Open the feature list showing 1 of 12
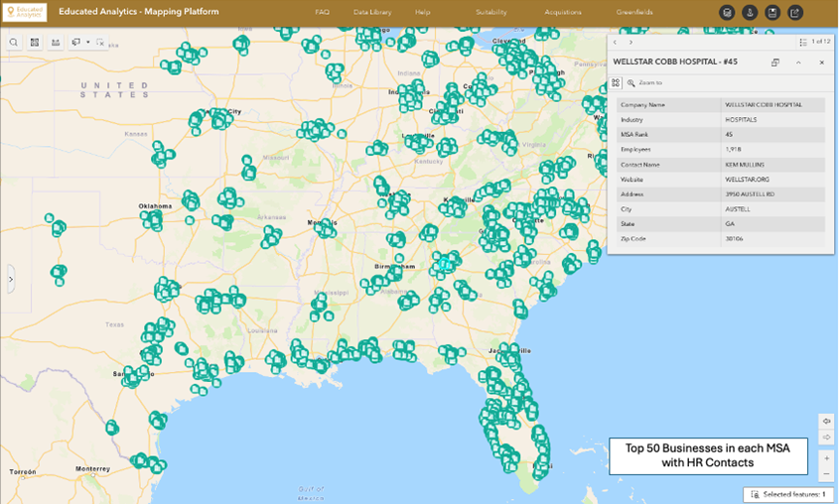This screenshot has width=839, height=504. 803,42
